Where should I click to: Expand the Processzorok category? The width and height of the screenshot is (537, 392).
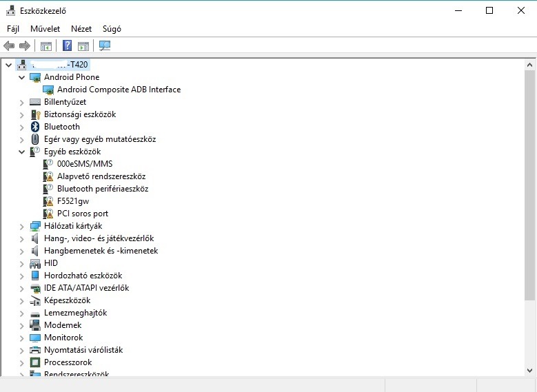(21, 362)
